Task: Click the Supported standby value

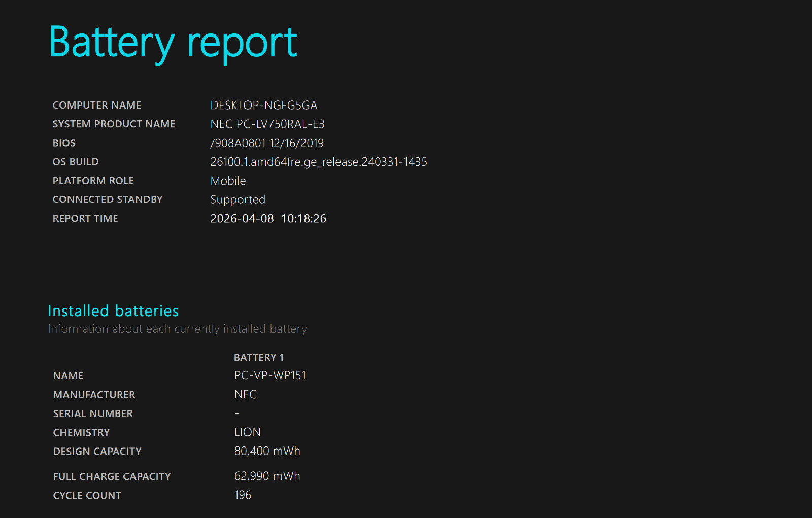Action: pos(238,200)
